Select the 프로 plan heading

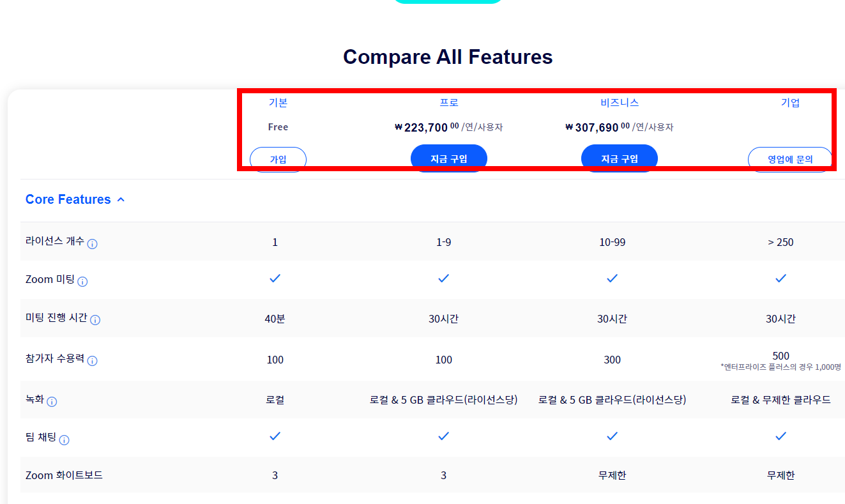click(x=449, y=103)
